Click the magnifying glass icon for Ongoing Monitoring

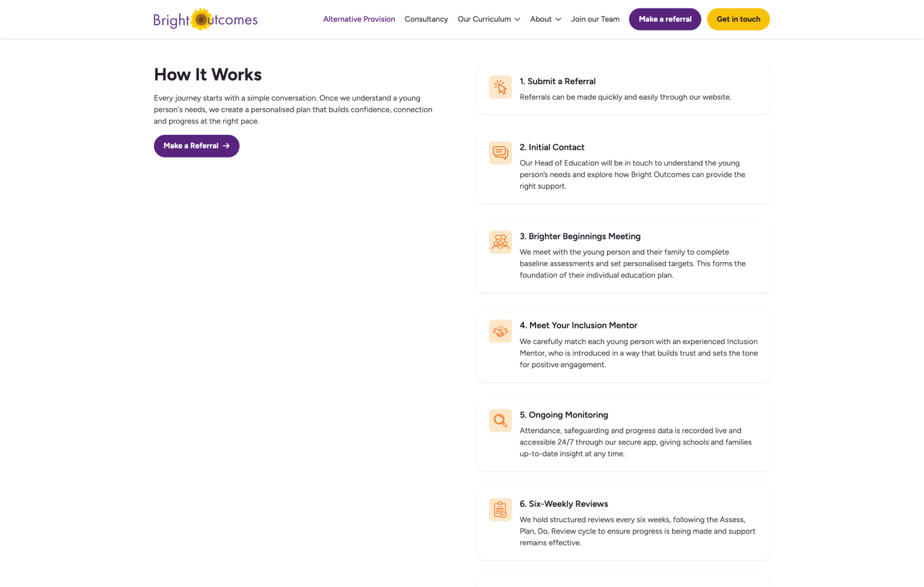click(500, 420)
